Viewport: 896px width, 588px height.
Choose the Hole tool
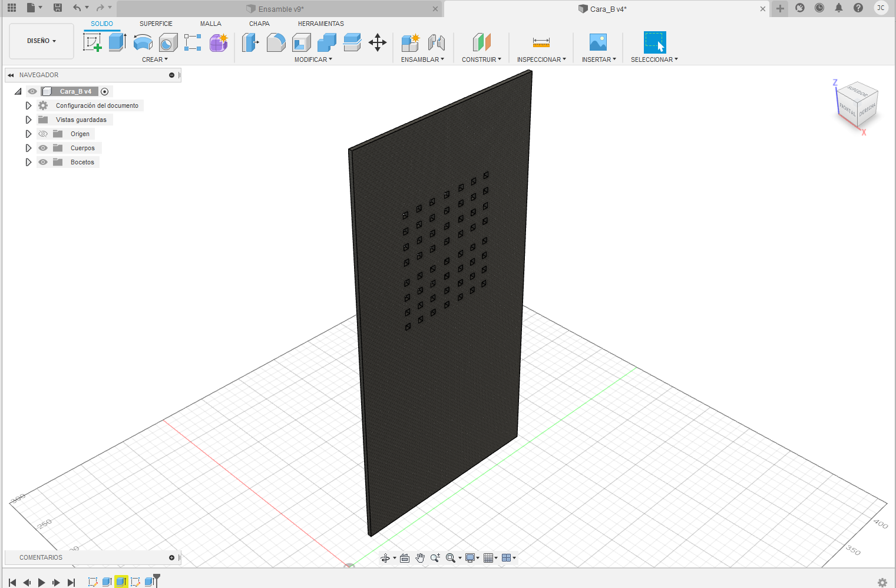(x=168, y=42)
